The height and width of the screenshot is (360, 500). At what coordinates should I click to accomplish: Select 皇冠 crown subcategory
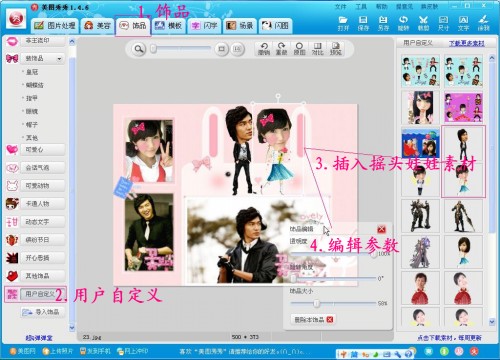click(x=32, y=72)
